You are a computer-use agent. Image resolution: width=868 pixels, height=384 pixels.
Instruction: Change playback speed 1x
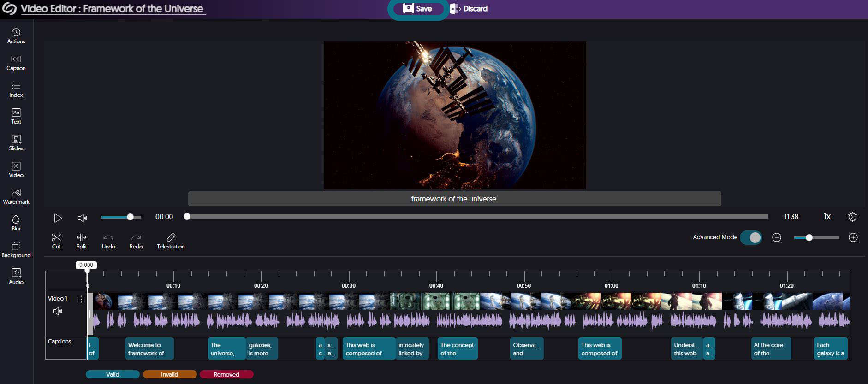(x=827, y=217)
